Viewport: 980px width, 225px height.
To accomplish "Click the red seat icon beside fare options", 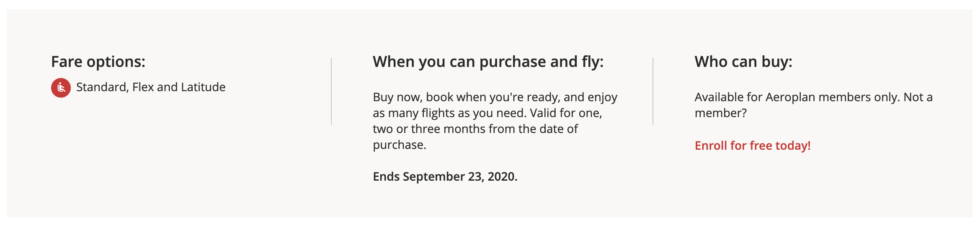I will [61, 87].
